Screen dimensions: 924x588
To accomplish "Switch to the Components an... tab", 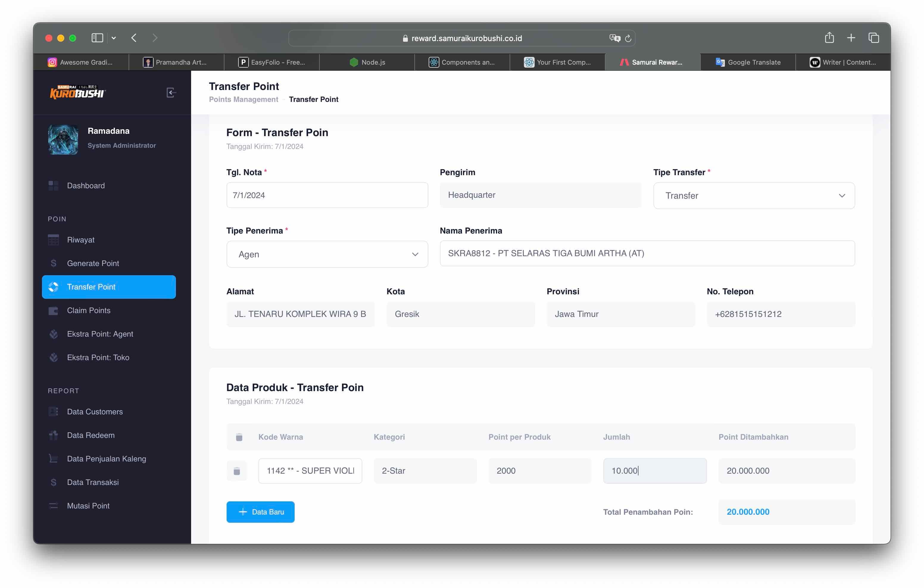I will 462,62.
